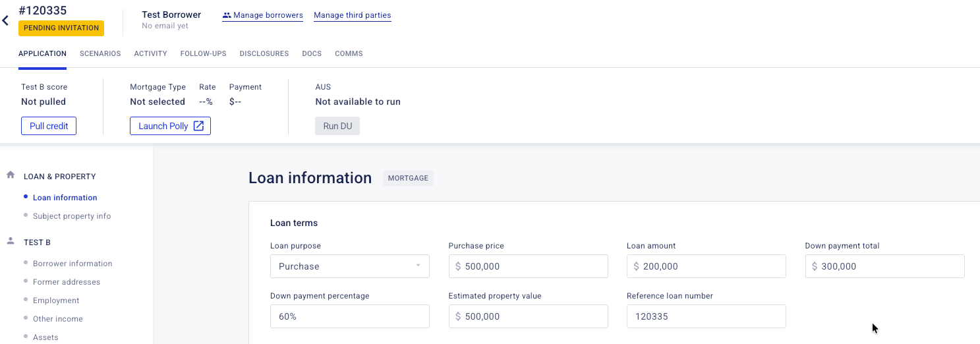This screenshot has height=344, width=980.
Task: Click the Pull credit button
Action: pyautogui.click(x=49, y=126)
